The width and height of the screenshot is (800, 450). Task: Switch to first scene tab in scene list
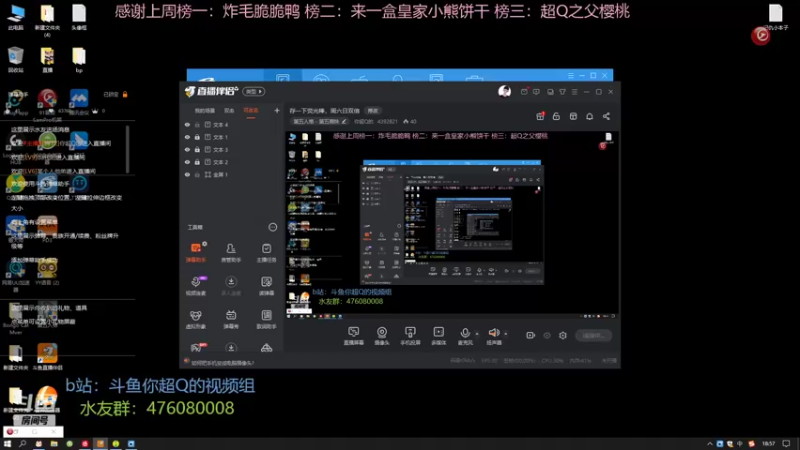coord(204,110)
